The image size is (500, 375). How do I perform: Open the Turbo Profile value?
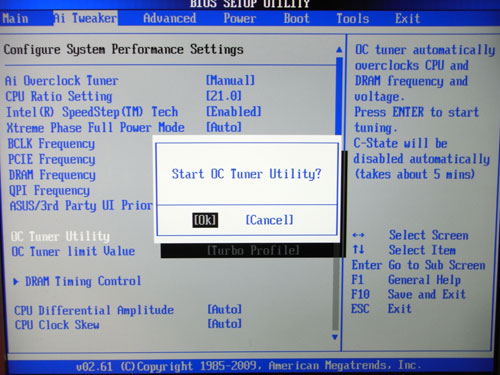tap(253, 250)
